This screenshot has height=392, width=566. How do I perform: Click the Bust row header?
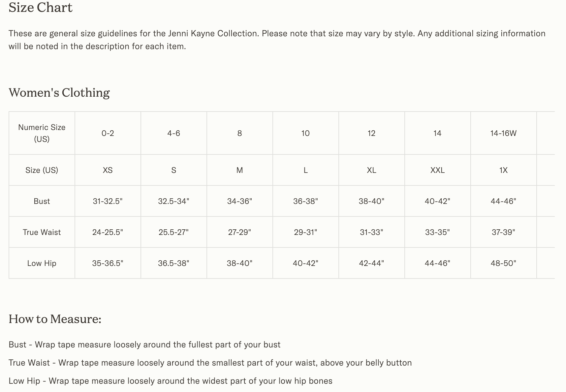point(42,201)
